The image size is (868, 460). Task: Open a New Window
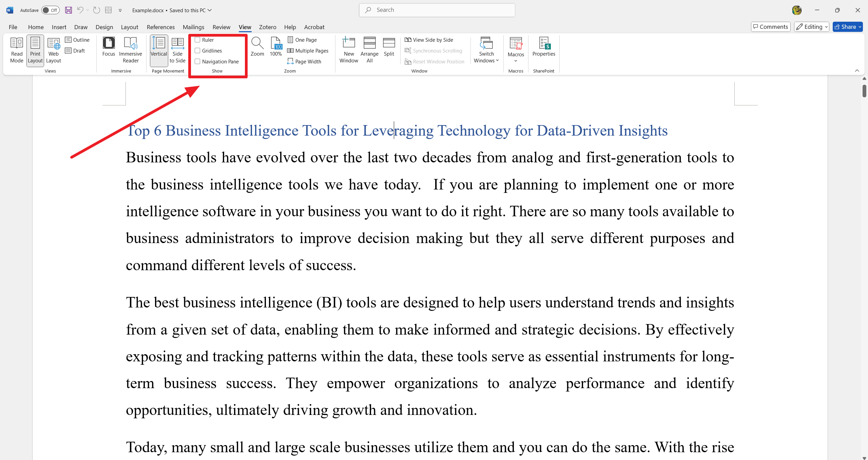pos(349,50)
